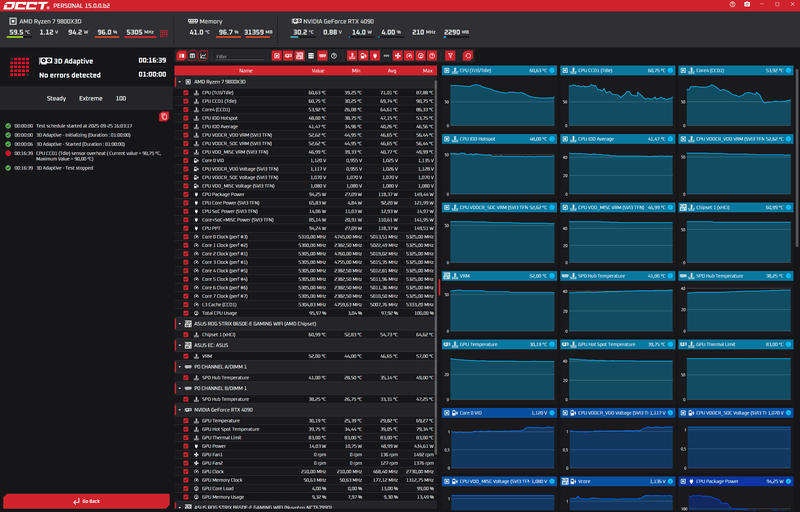Click 'CPU CCD1 (Tdie) sensor overheat' log entry
The height and width of the screenshot is (512, 800).
pos(98,156)
